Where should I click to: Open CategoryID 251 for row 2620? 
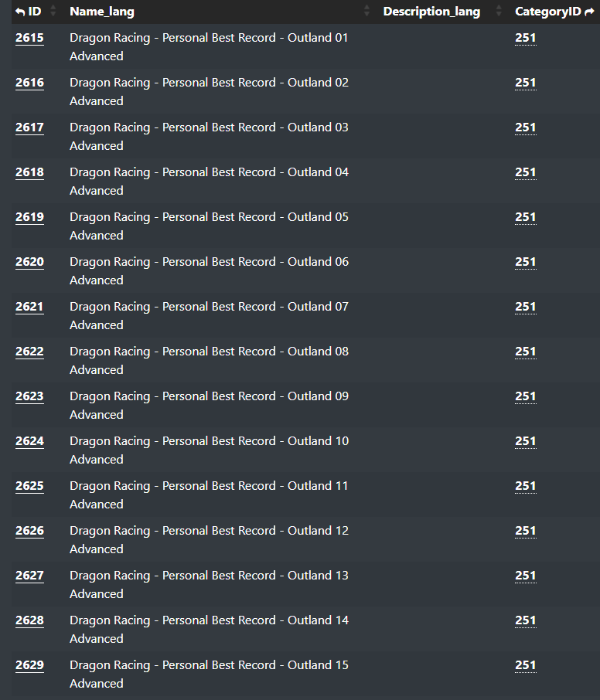click(526, 262)
